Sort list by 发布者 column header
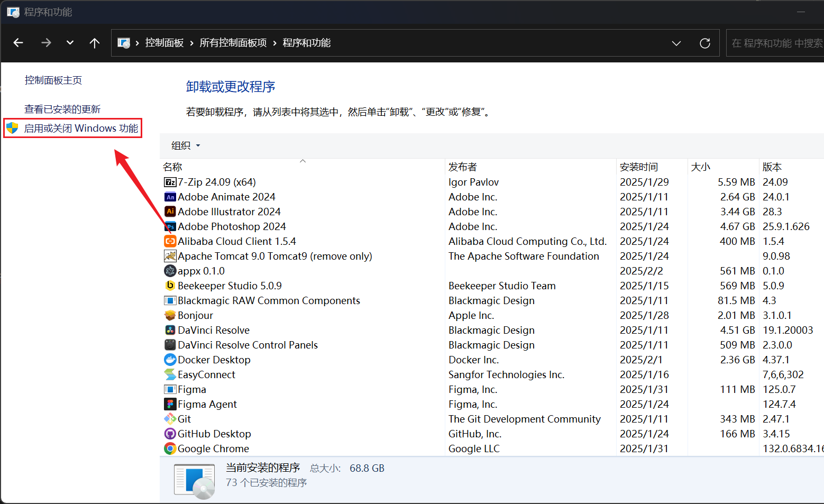The image size is (824, 504). 462,167
